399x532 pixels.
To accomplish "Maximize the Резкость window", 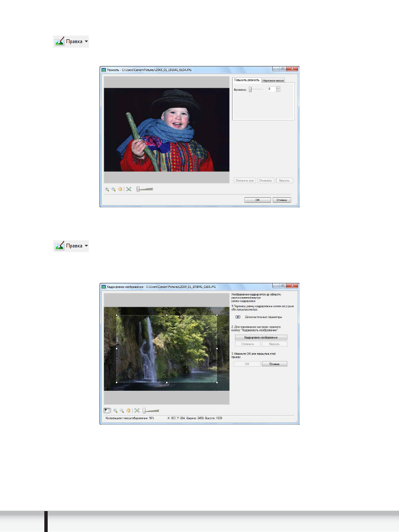I will (283, 69).
